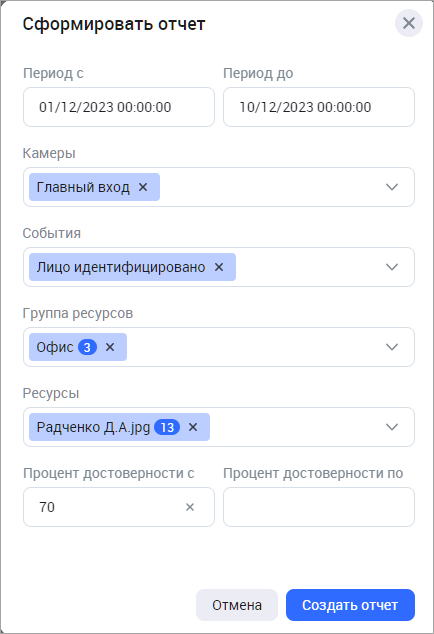Remove the Лицо идентифицировано event tag
Screen dimensions: 434x634
click(219, 267)
